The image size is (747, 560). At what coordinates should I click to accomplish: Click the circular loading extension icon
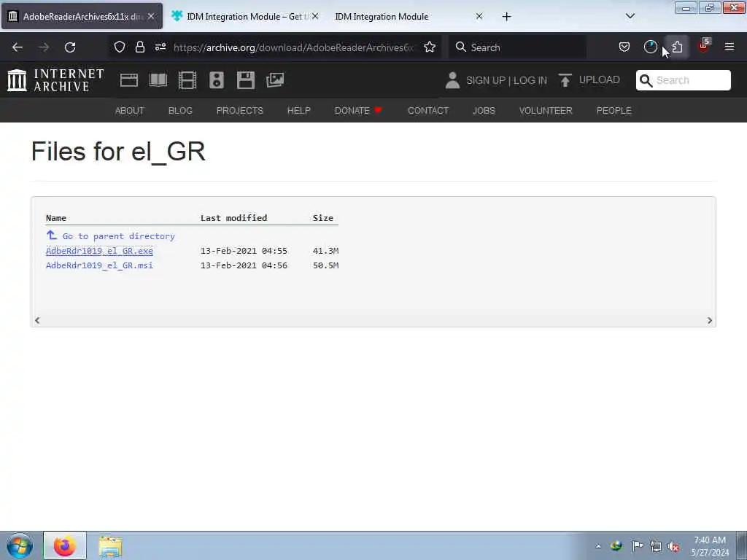click(650, 47)
